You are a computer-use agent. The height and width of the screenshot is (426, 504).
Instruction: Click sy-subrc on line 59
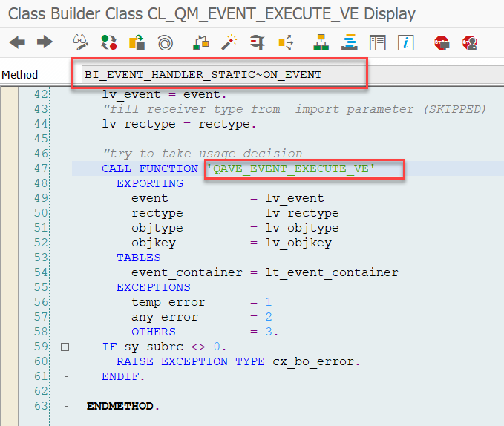[x=154, y=347]
